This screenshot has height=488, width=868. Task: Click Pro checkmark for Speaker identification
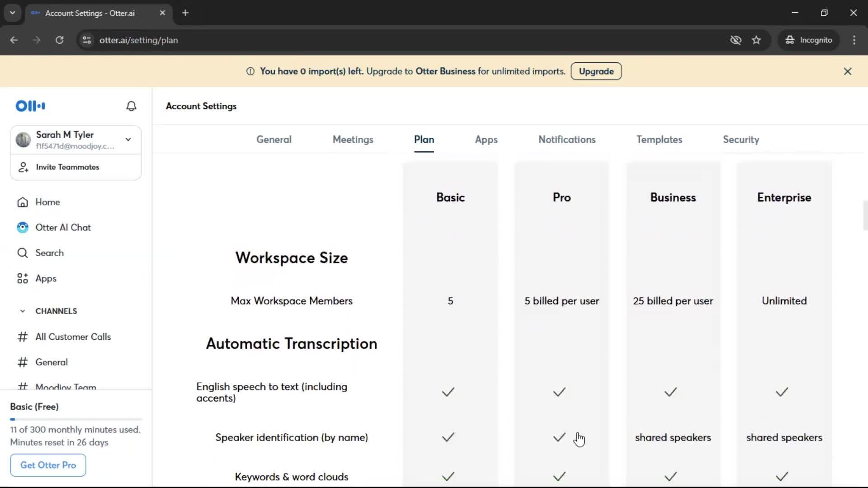[559, 437]
